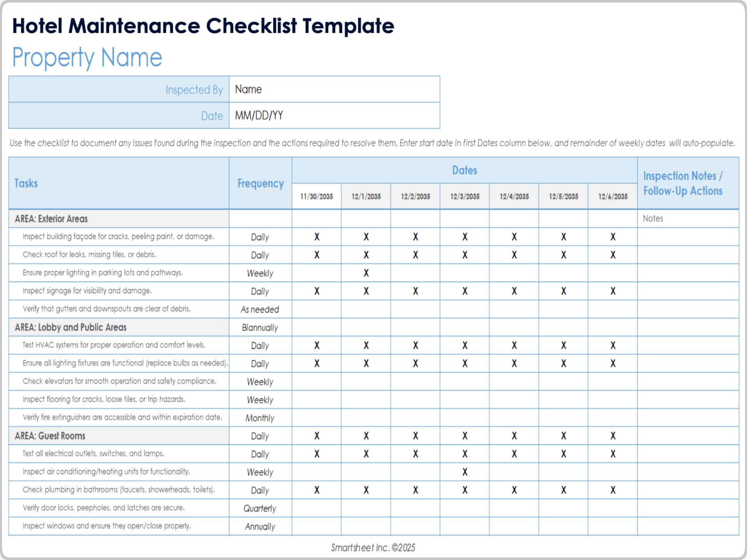Screen dimensions: 747x560
Task: Open the Monthly frequency cell
Action: coord(260,418)
